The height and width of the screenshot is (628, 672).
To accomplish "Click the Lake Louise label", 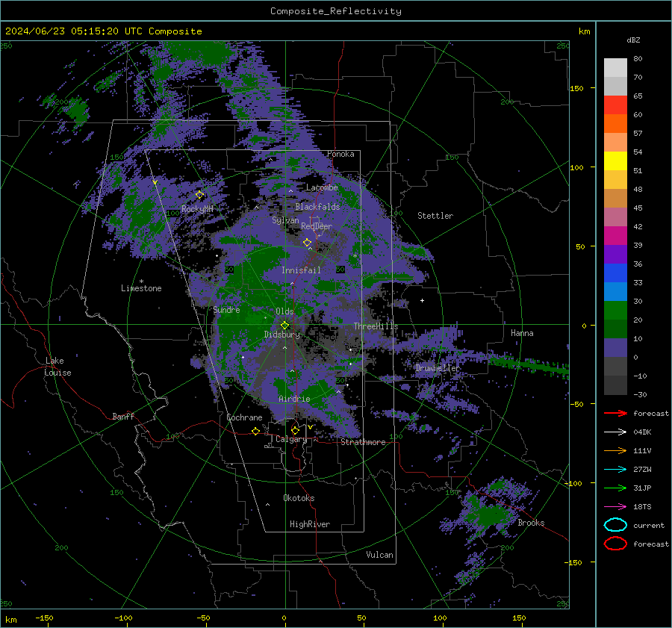I will [x=58, y=367].
